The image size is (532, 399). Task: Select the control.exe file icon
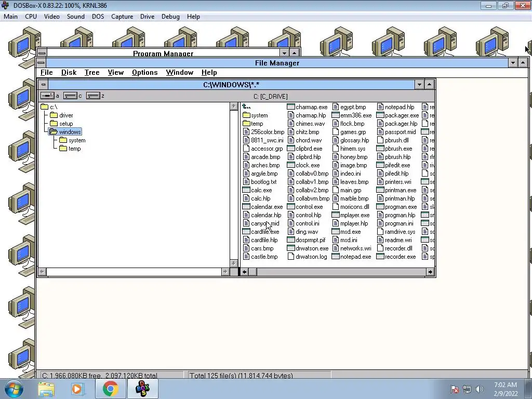[291, 207]
